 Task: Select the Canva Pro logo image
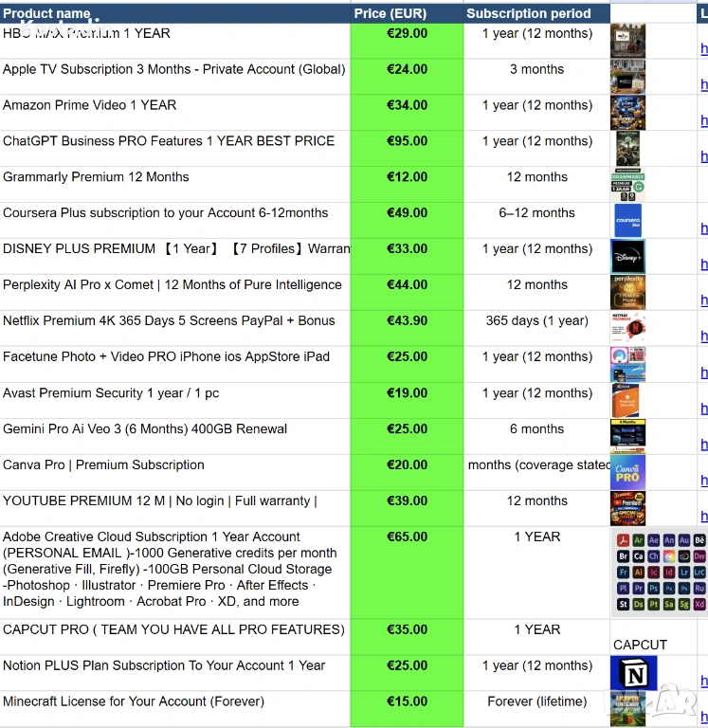pyautogui.click(x=627, y=472)
